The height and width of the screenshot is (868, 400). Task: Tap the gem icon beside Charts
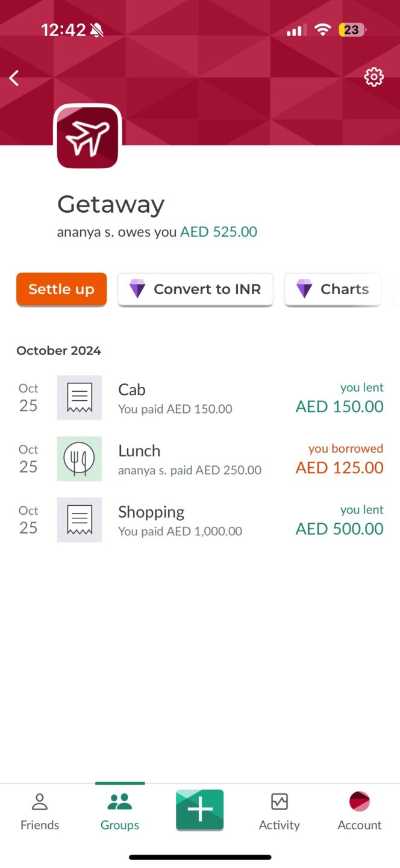point(303,289)
